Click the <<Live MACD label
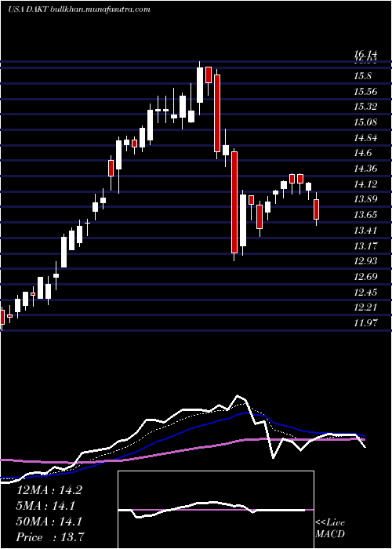The width and height of the screenshot is (392, 549). 330,529
